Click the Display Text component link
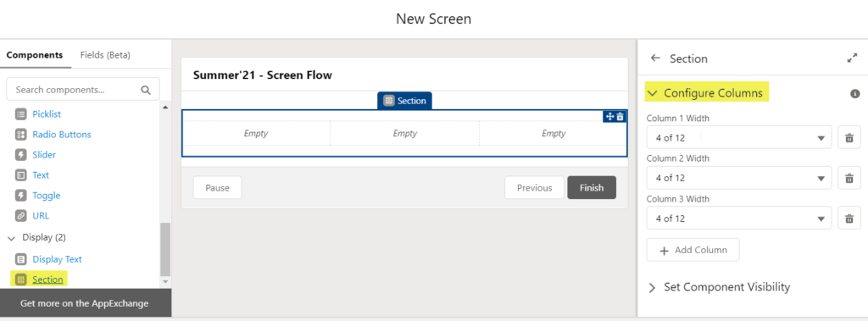This screenshot has width=868, height=321. coord(57,259)
